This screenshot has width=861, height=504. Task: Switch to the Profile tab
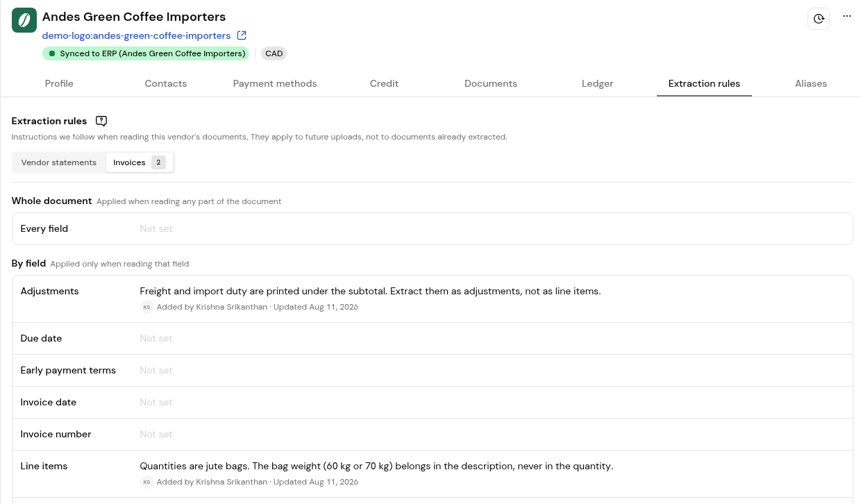point(59,83)
